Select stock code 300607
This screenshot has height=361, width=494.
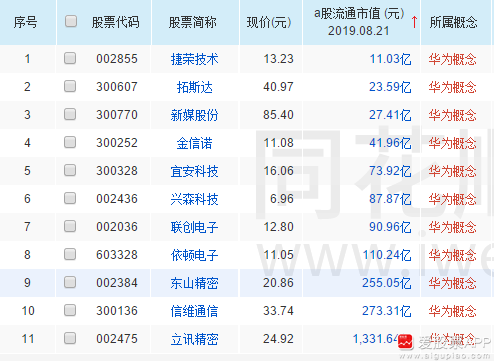[117, 87]
